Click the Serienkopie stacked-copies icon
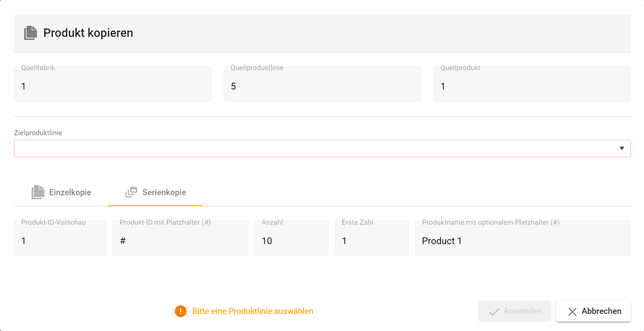Screen dimensions: 644x331 (131, 192)
